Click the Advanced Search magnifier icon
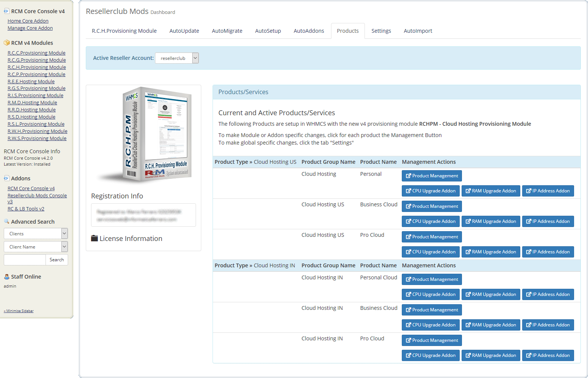The height and width of the screenshot is (378, 588). pyautogui.click(x=6, y=222)
